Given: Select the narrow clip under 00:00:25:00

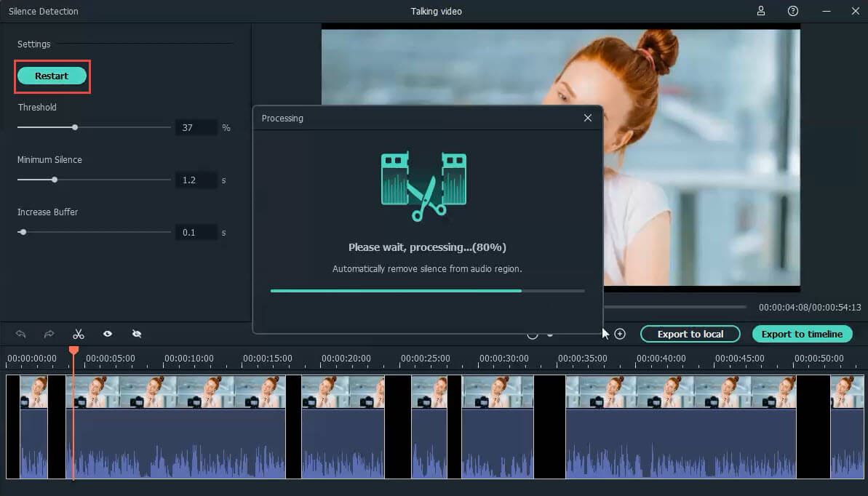Looking at the screenshot, I should (429, 427).
